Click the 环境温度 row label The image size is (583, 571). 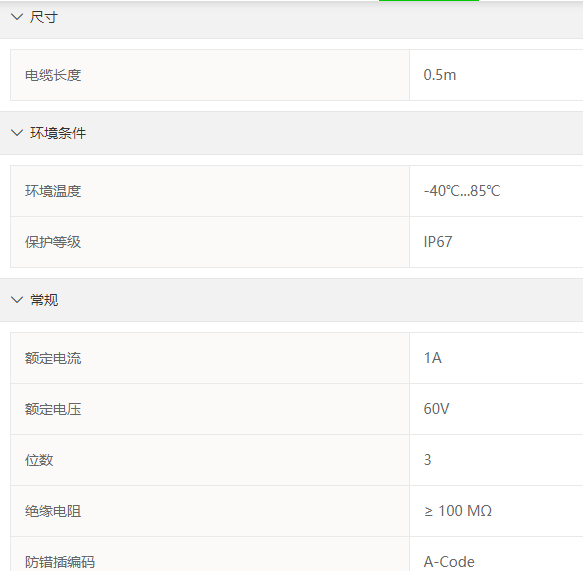pyautogui.click(x=53, y=191)
